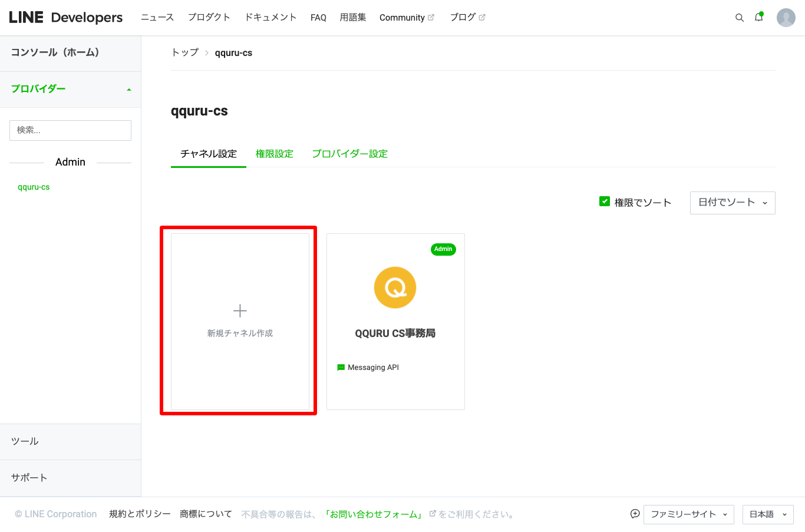Switch to the プロバイダー設定 tab
The height and width of the screenshot is (532, 805).
coord(349,154)
